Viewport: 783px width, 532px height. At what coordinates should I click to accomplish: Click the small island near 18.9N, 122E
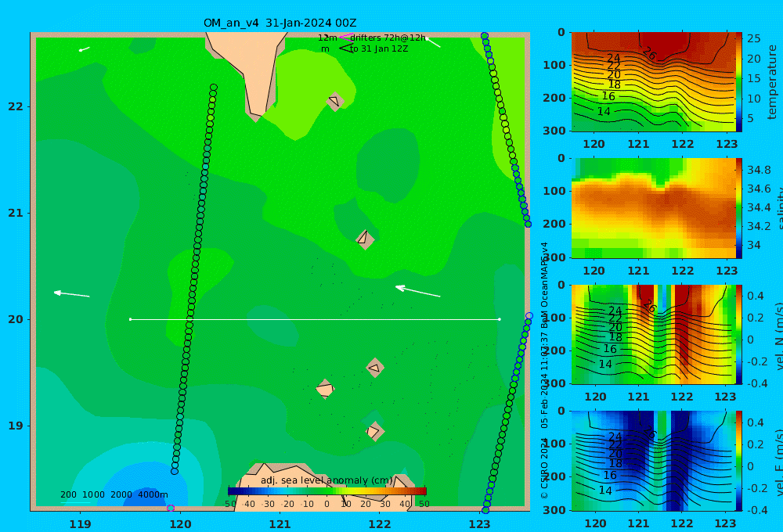click(x=374, y=431)
